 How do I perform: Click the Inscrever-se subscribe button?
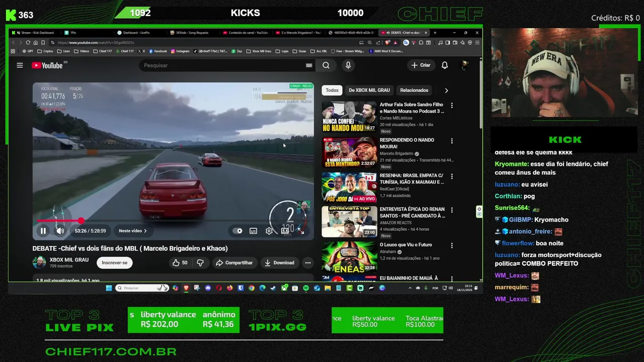(115, 262)
